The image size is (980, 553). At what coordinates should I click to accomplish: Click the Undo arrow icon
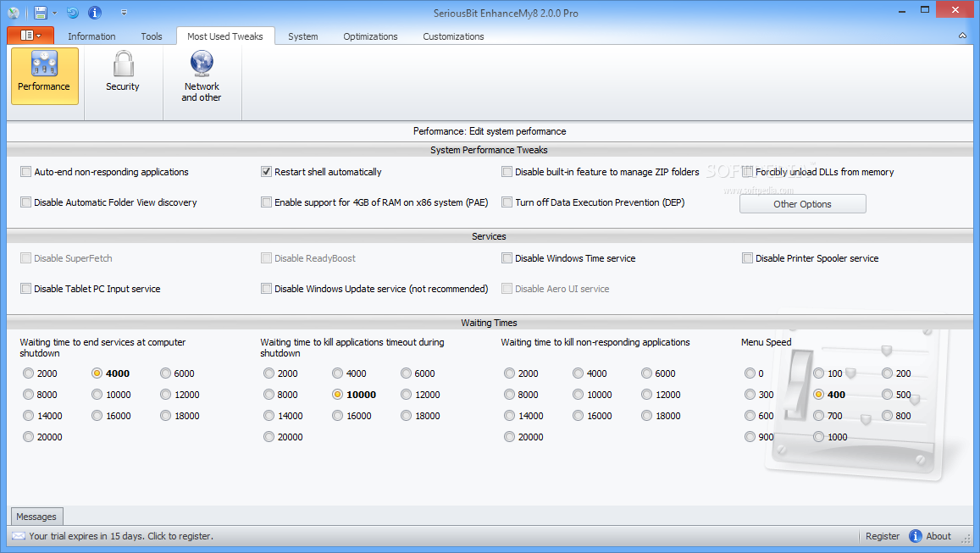coord(73,13)
